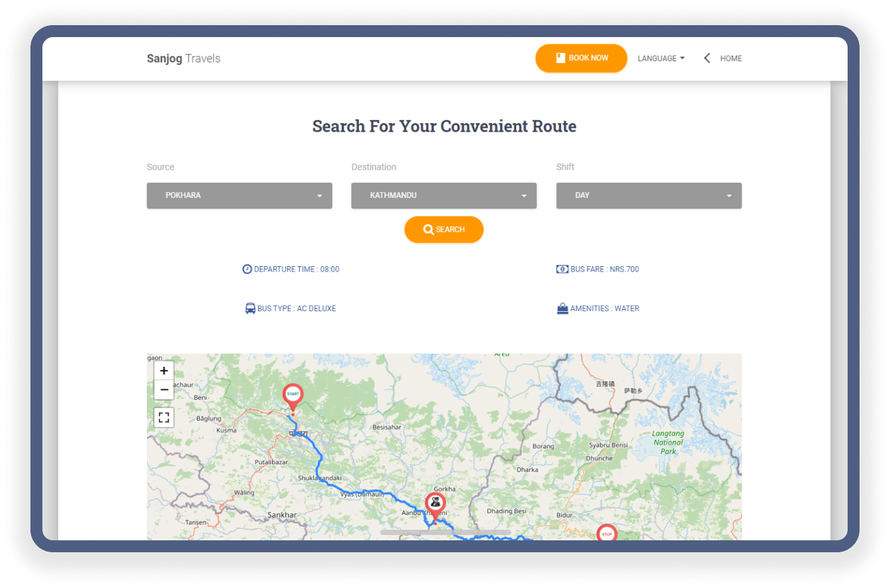
Task: Zoom in on the route map
Action: click(x=164, y=371)
